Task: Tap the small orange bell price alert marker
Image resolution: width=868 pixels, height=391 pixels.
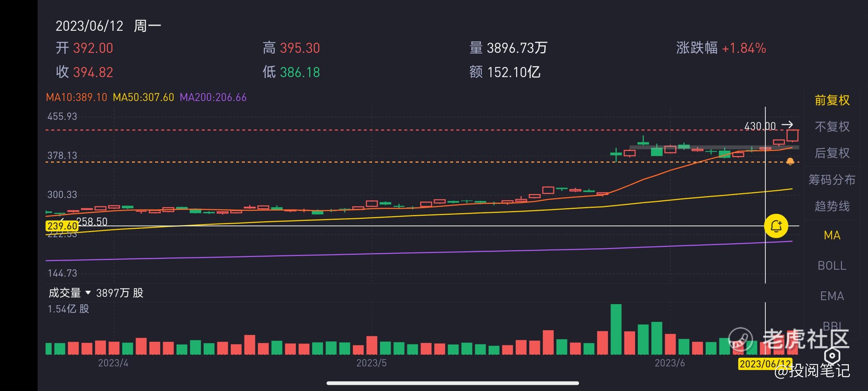Action: point(790,161)
